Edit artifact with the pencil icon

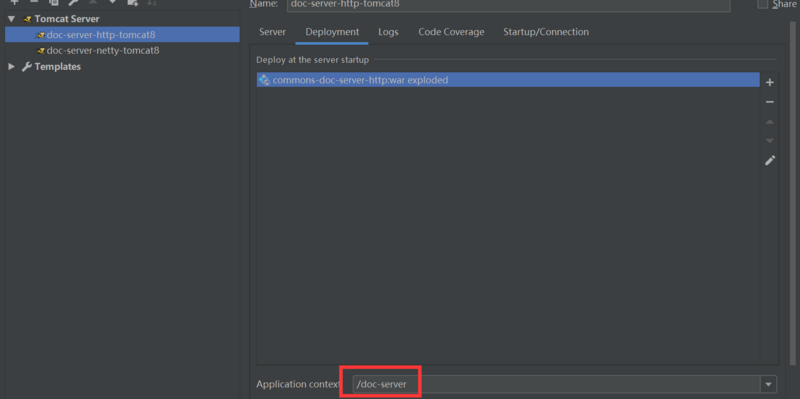pyautogui.click(x=770, y=160)
